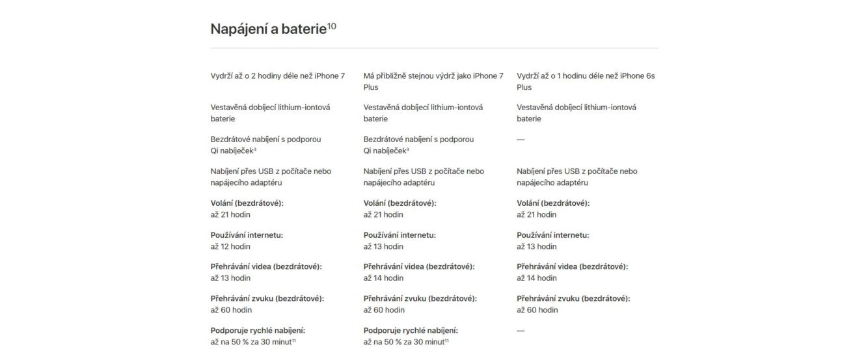This screenshot has height=355, width=868.
Task: Click third column "Přehrávání videa (bezdrátové):" label
Action: 572,266
